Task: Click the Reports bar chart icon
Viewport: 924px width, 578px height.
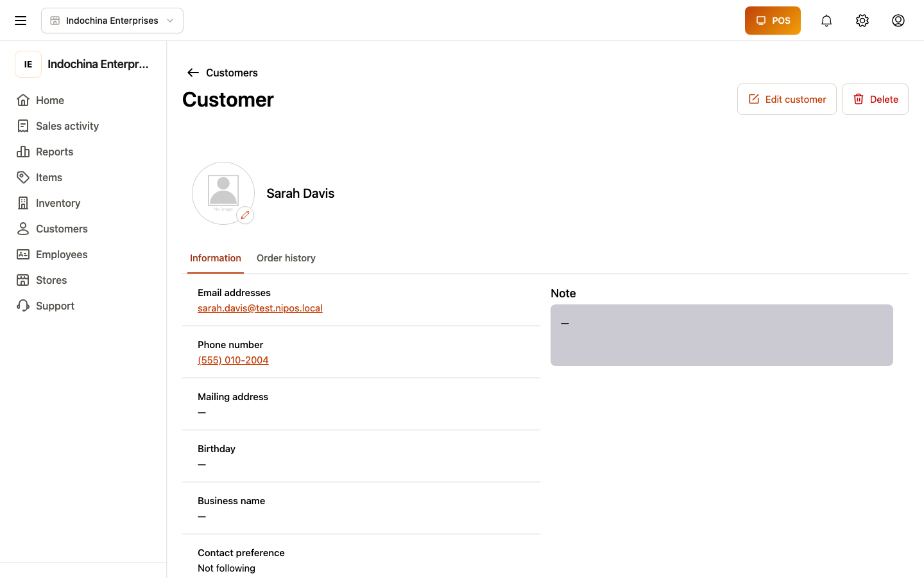Action: [23, 152]
